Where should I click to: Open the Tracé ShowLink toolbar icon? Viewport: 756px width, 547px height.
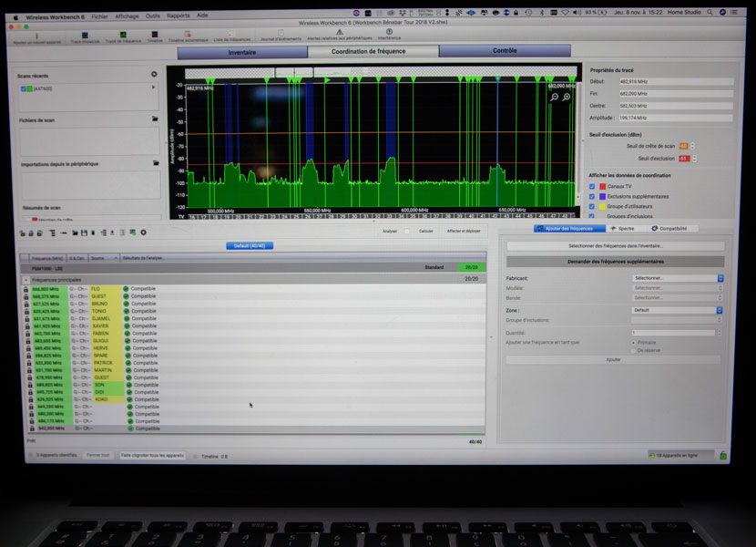(x=85, y=36)
